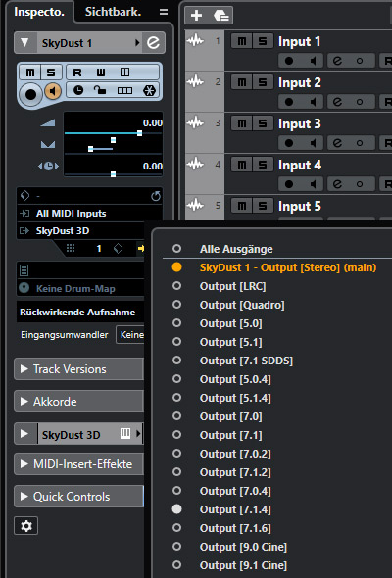392x578 pixels.
Task: Click the MIDI channel value 1
Action: [x=99, y=249]
